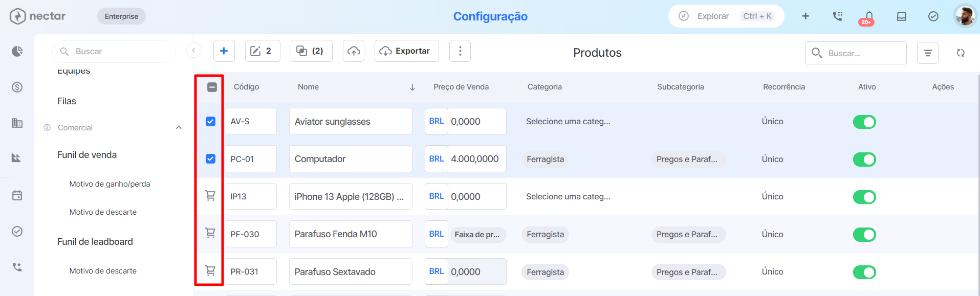The width and height of the screenshot is (980, 296).
Task: Open the phone calls sidebar icon
Action: [17, 267]
